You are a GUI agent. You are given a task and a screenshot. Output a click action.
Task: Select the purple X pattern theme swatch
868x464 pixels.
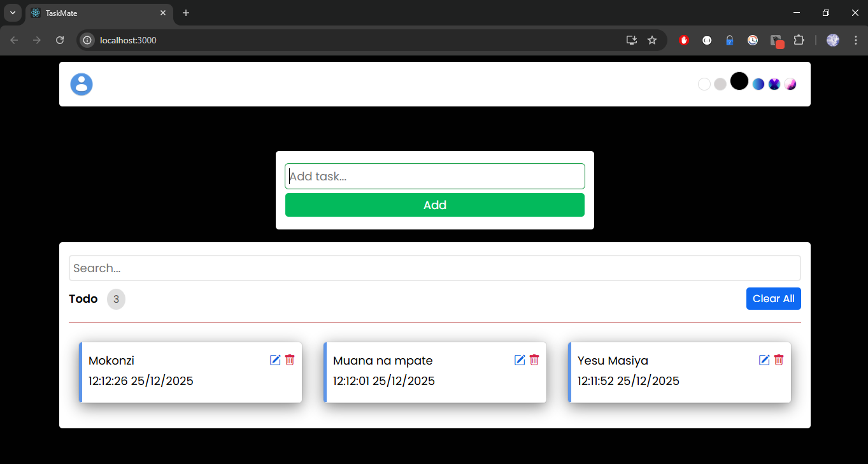tap(774, 84)
